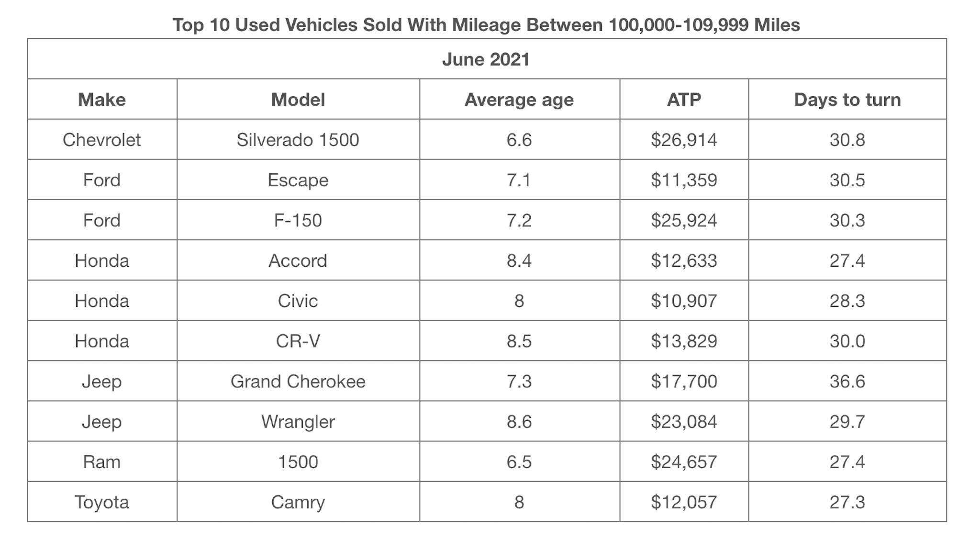Select the "36.6" days to turn value

[847, 381]
